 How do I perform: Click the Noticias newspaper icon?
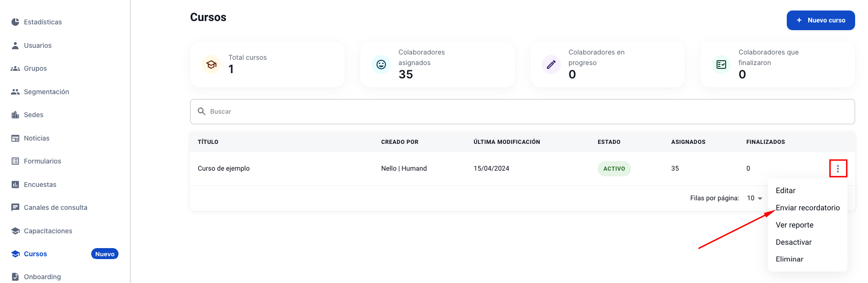(15, 138)
